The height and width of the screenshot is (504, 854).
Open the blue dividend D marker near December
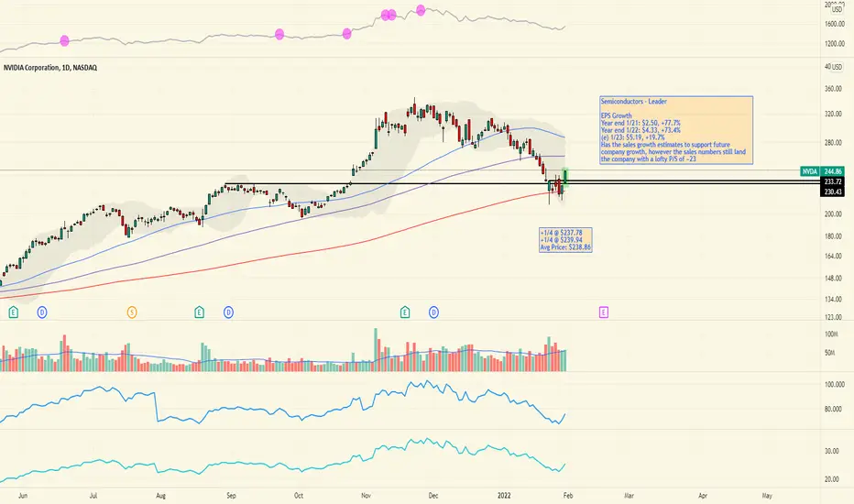click(433, 312)
